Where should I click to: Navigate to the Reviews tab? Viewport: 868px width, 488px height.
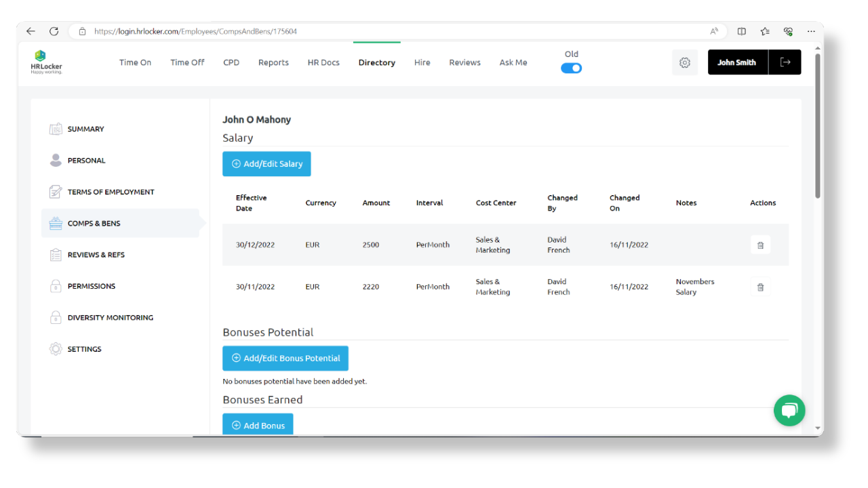coord(465,62)
